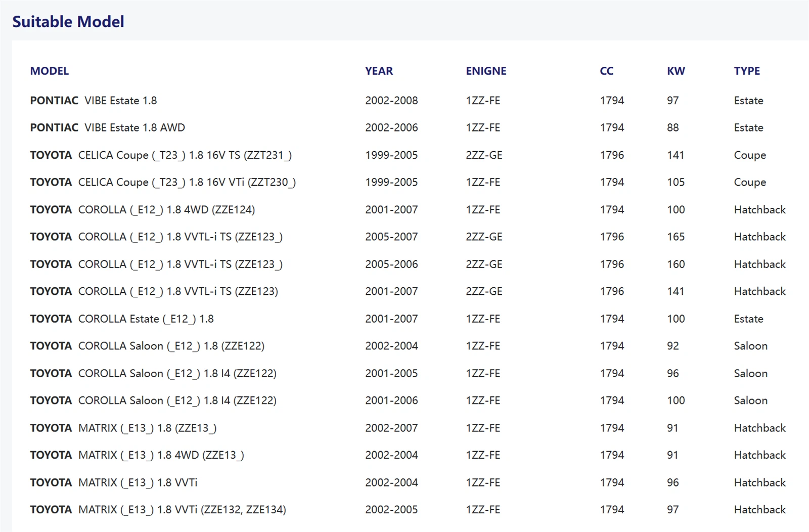Click the KW value 105
The width and height of the screenshot is (809, 532).
coord(676,183)
